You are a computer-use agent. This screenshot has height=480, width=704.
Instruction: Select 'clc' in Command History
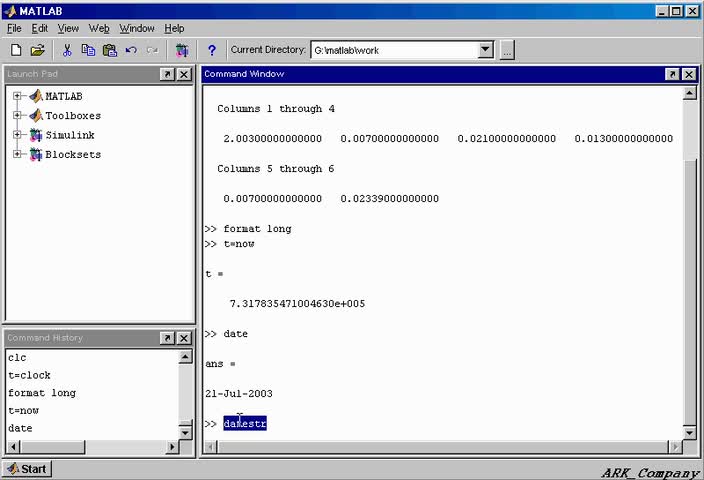(17, 358)
